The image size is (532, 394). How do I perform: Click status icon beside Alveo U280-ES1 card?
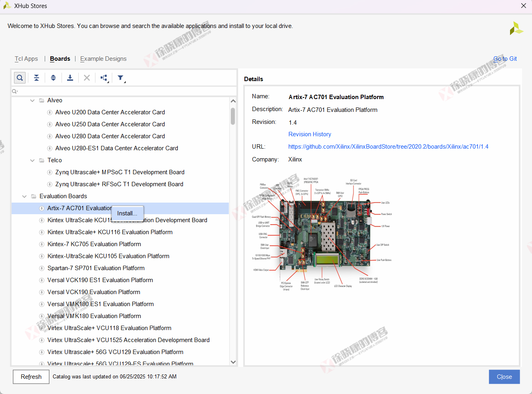[50, 148]
